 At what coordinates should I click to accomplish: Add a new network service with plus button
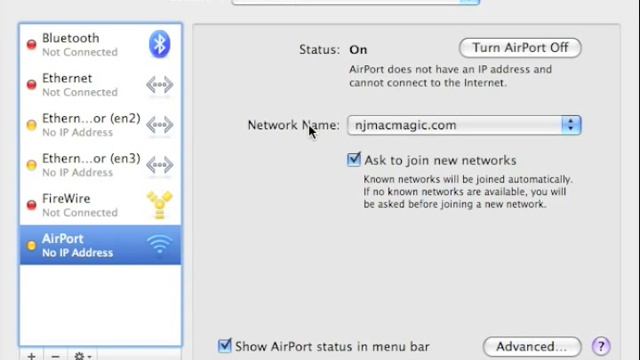point(31,355)
